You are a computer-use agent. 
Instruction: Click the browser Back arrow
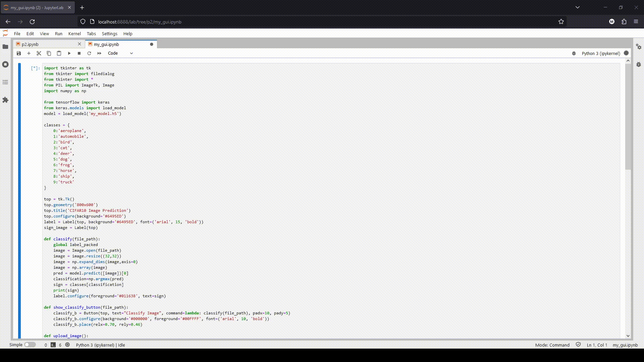point(8,22)
